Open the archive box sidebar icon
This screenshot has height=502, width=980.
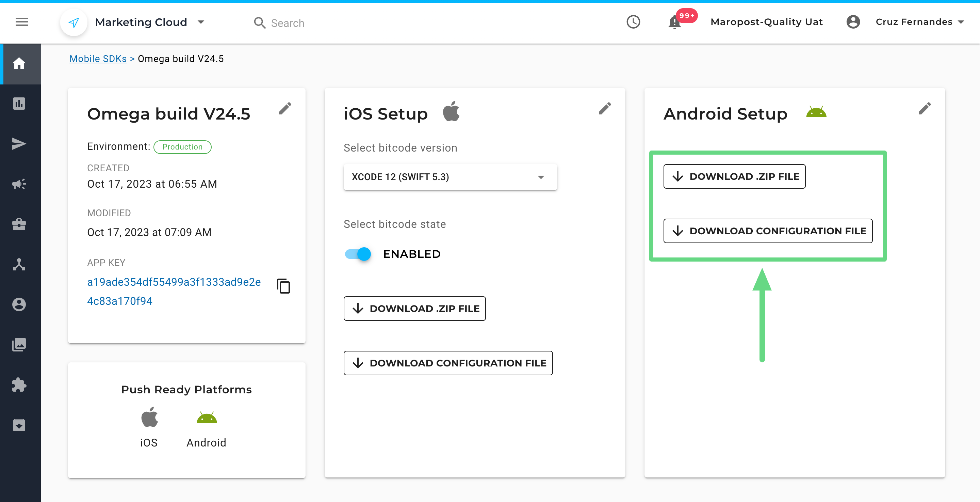click(x=19, y=425)
